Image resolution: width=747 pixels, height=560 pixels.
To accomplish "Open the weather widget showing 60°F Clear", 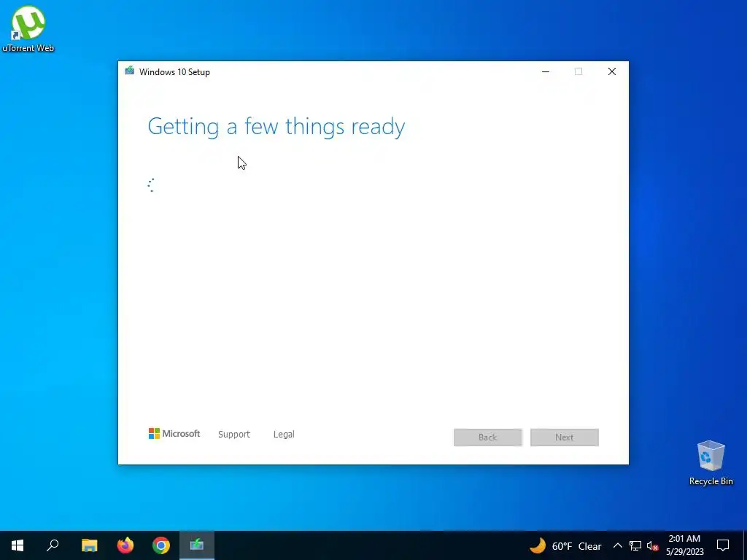I will [565, 545].
